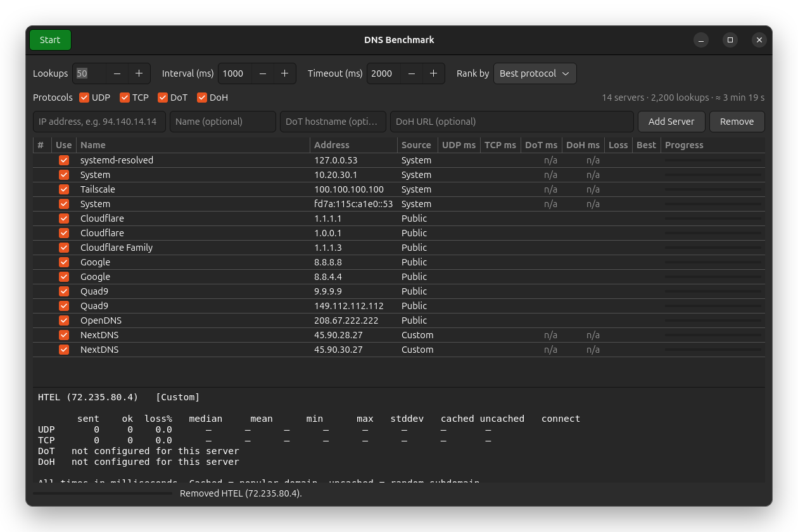Start the DNS benchmark

(50, 40)
